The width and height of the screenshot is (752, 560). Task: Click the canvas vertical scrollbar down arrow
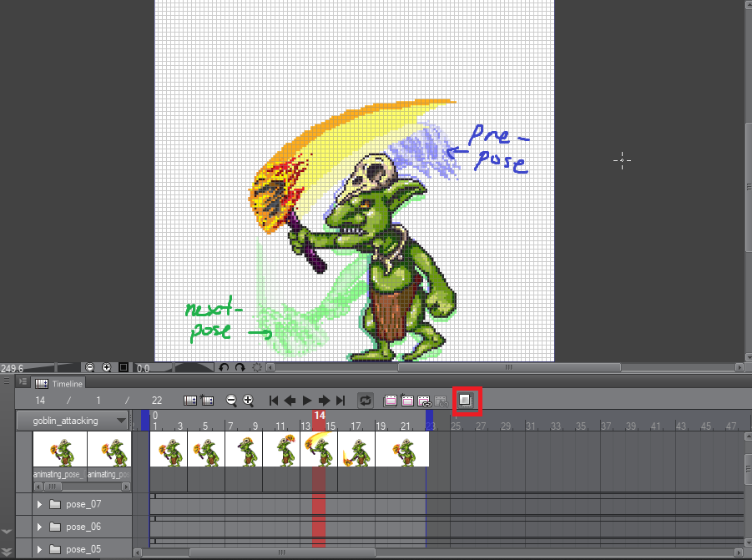point(748,357)
